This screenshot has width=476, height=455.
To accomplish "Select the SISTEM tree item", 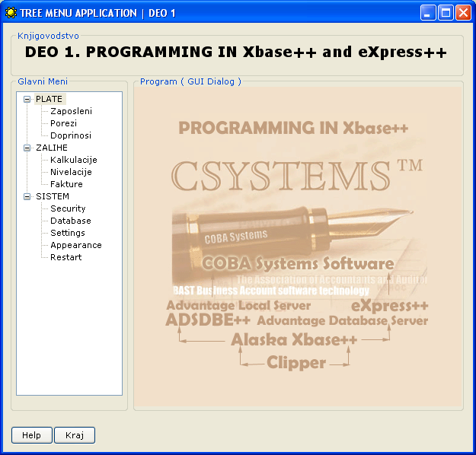I will pyautogui.click(x=53, y=196).
